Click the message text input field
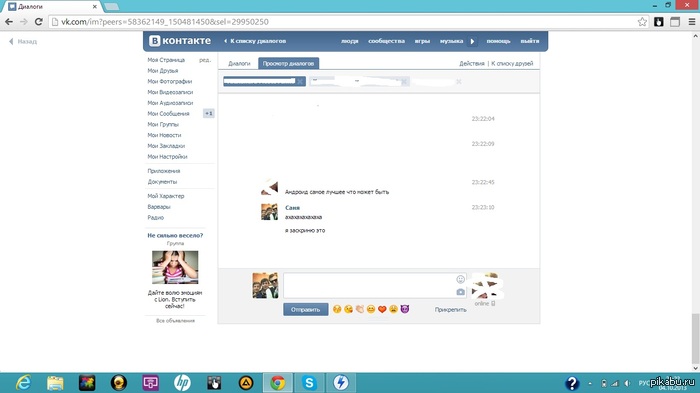The width and height of the screenshot is (700, 393). pyautogui.click(x=375, y=285)
